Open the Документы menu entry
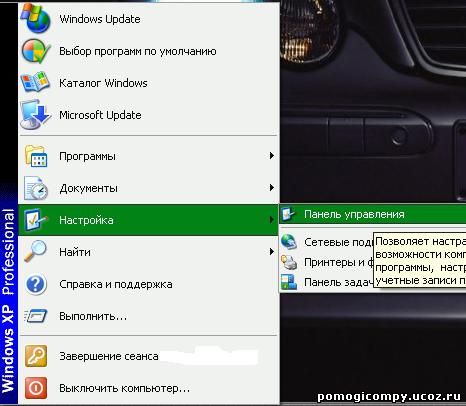 tap(148, 188)
